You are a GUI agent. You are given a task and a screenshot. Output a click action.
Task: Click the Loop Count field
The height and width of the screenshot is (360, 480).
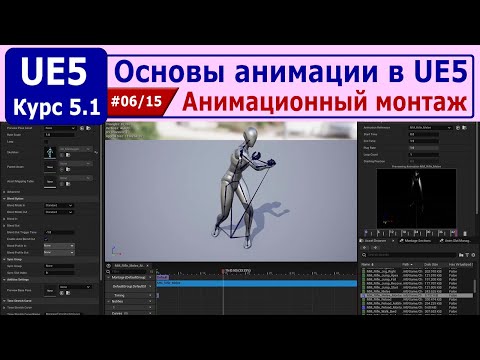pyautogui.click(x=424, y=155)
